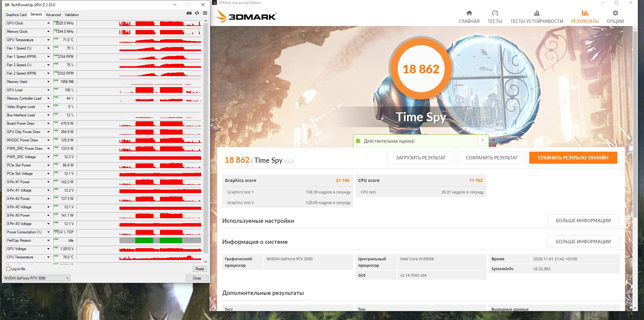
Task: Open the Validation tab
Action: [x=71, y=15]
